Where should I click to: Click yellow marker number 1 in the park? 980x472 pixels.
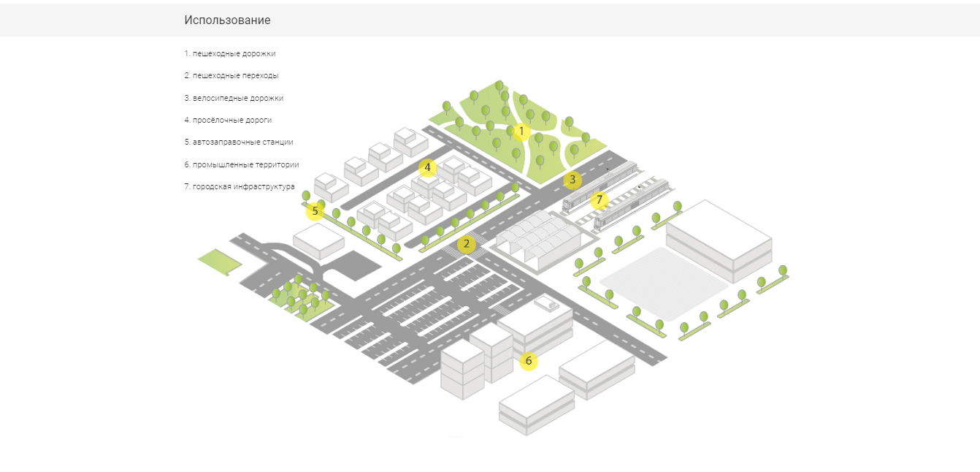(521, 132)
